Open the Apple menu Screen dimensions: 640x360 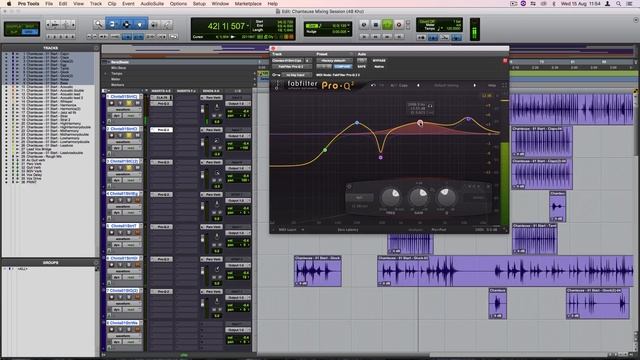9,4
